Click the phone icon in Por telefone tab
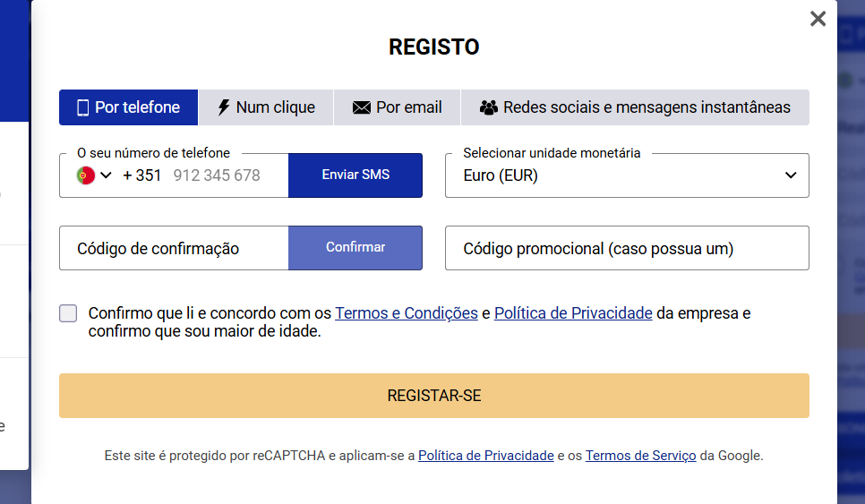The height and width of the screenshot is (504, 865). point(83,107)
